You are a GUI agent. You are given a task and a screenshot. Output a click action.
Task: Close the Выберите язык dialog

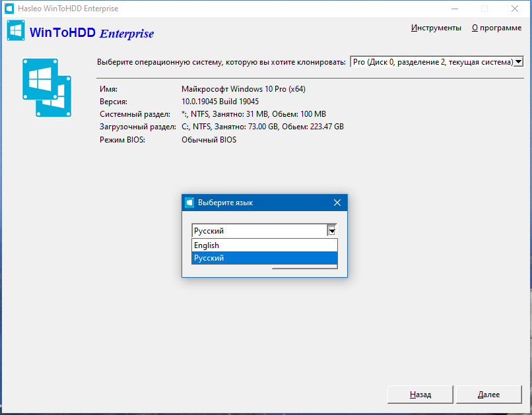click(x=337, y=203)
